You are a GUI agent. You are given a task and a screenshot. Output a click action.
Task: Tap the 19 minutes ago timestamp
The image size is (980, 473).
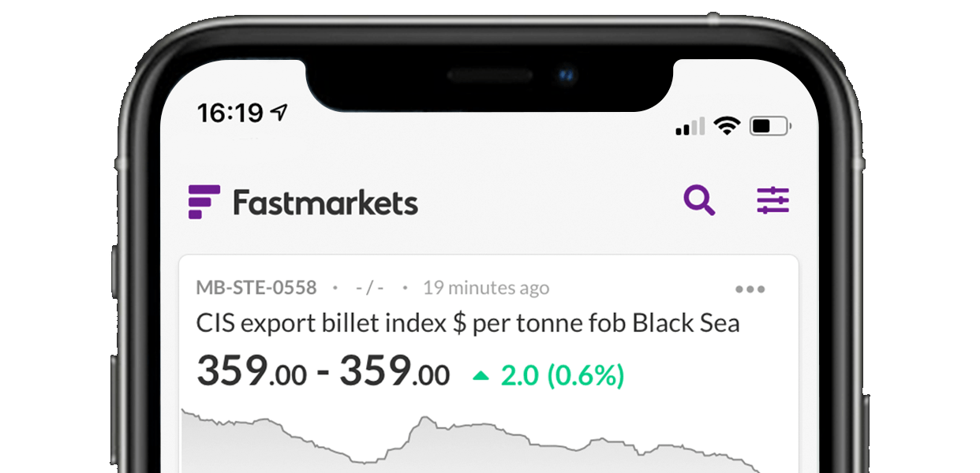click(486, 288)
